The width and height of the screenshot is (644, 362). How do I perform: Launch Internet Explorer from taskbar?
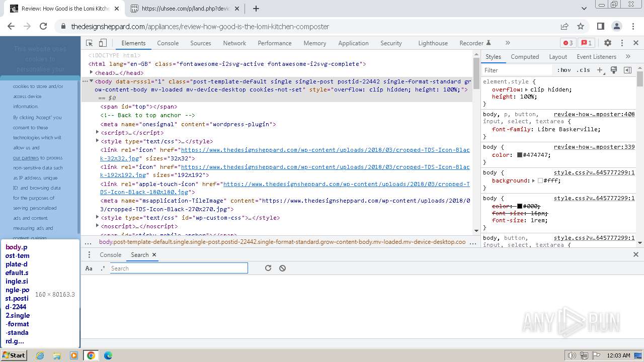pos(40,355)
